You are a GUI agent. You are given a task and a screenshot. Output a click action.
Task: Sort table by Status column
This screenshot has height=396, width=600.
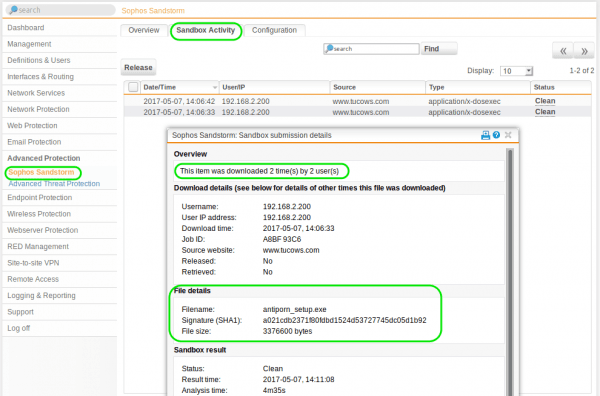click(x=561, y=87)
